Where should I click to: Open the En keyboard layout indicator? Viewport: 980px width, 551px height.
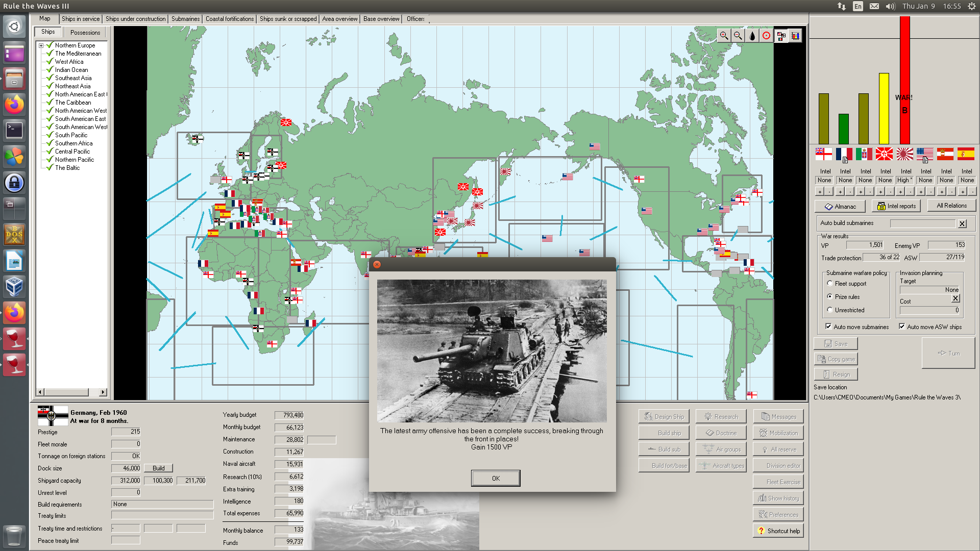[858, 6]
